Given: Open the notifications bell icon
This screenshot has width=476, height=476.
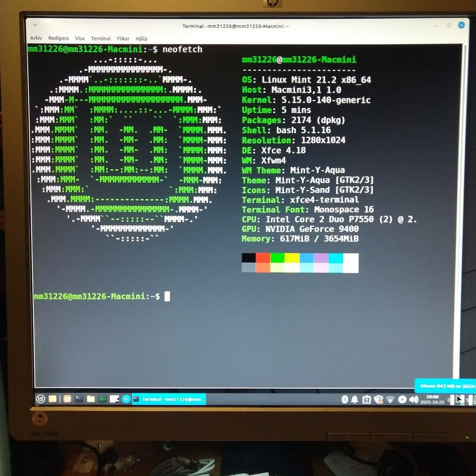Looking at the screenshot, I should click(x=354, y=399).
